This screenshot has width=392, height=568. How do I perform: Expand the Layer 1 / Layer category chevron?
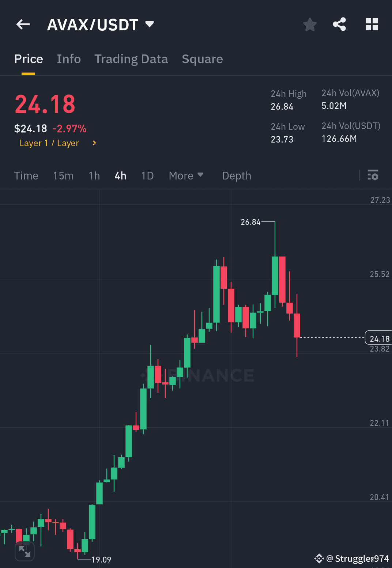click(94, 143)
